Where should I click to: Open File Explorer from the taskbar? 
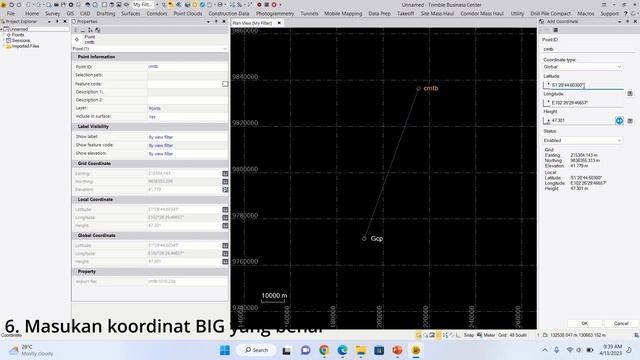pos(361,350)
